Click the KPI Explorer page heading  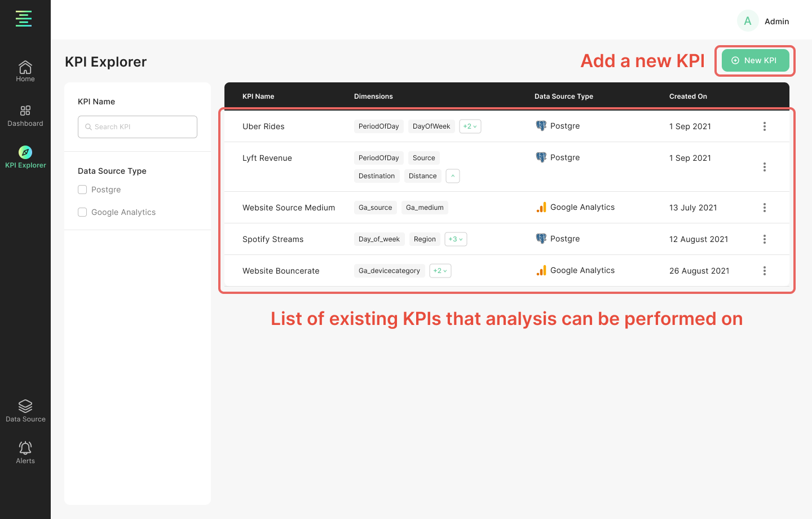click(x=106, y=61)
